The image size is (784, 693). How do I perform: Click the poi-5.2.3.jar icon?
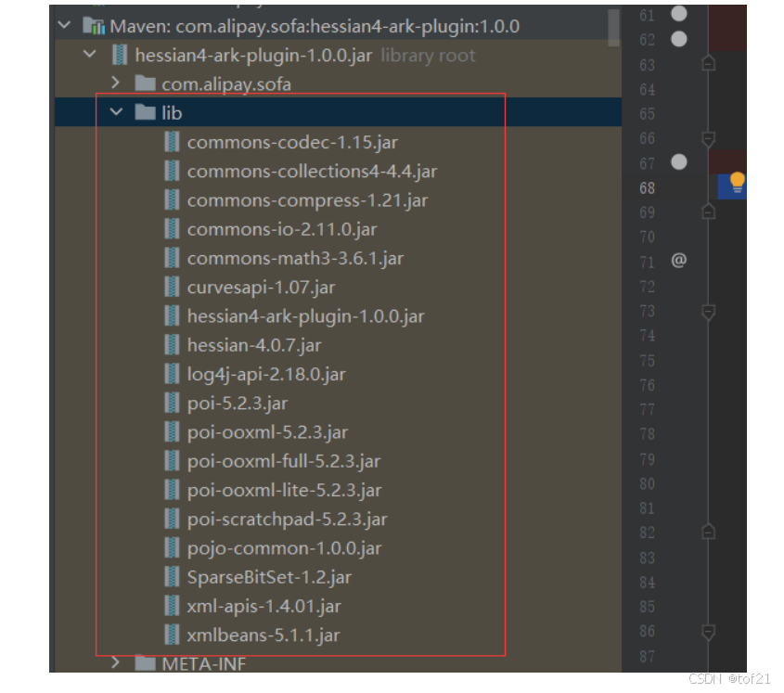click(x=172, y=403)
